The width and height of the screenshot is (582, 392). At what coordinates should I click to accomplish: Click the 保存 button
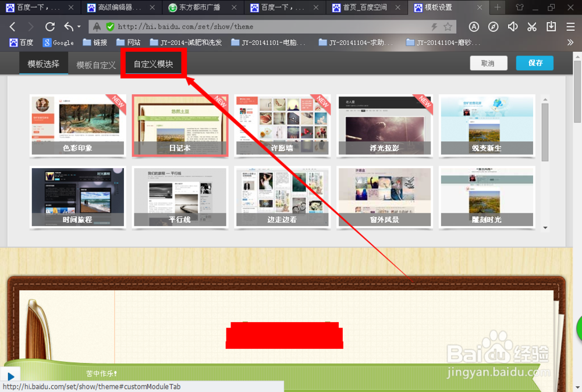535,63
